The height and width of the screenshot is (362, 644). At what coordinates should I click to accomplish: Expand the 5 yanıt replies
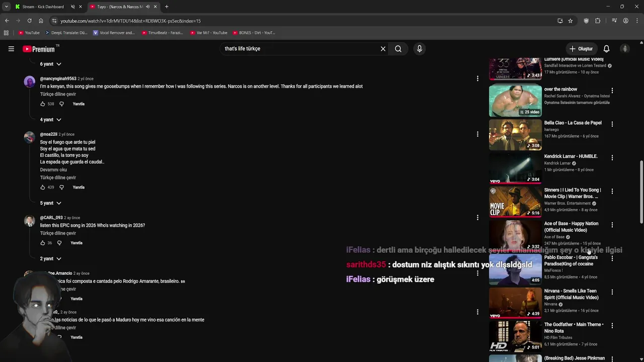point(51,203)
